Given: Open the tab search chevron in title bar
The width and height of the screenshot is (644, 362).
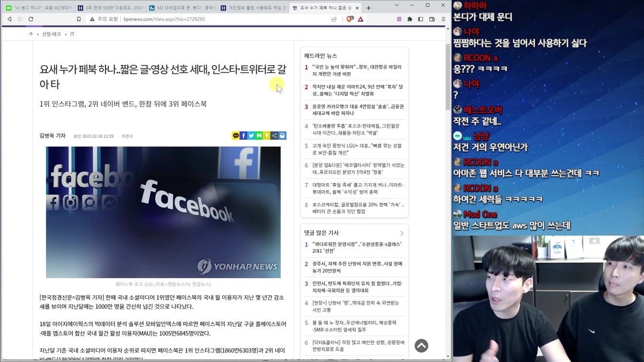Looking at the screenshot, I should pos(396,5).
